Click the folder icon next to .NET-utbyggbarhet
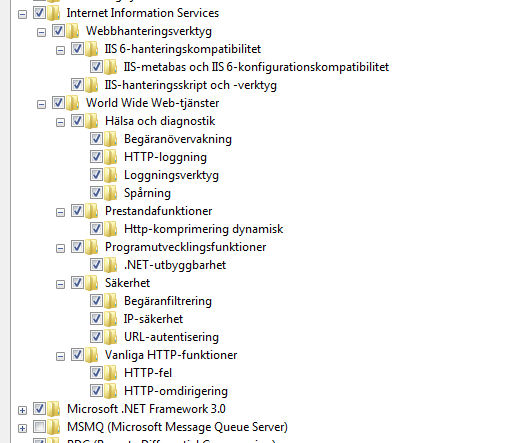This screenshot has height=443, width=508. click(110, 265)
